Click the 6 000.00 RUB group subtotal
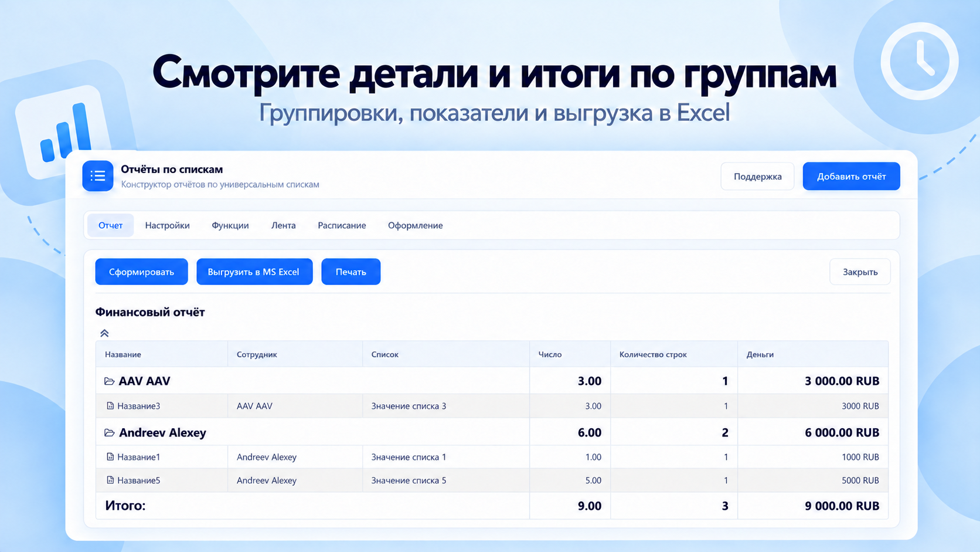 click(x=842, y=433)
